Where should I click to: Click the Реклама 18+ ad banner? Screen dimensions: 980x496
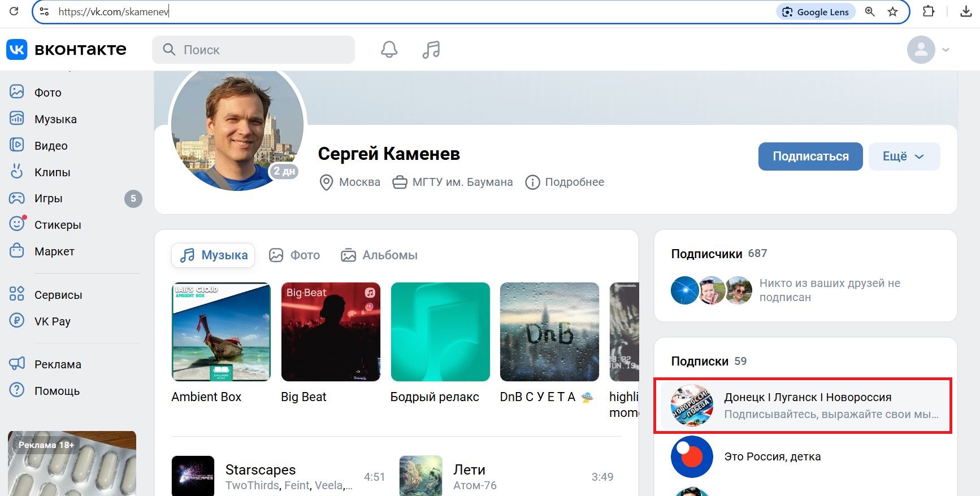coord(72,463)
